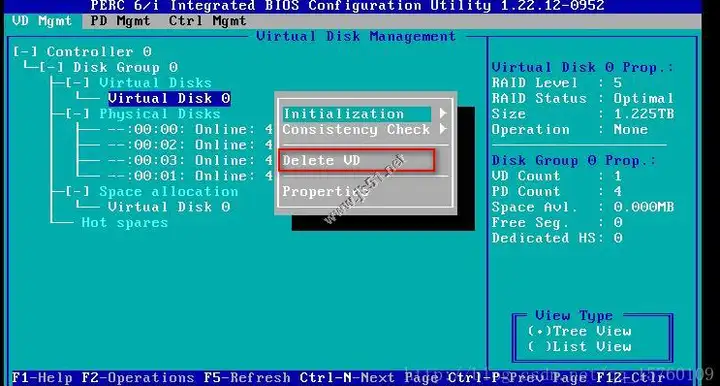Click the Virtual Disk 0 Prop. heading

click(x=582, y=67)
